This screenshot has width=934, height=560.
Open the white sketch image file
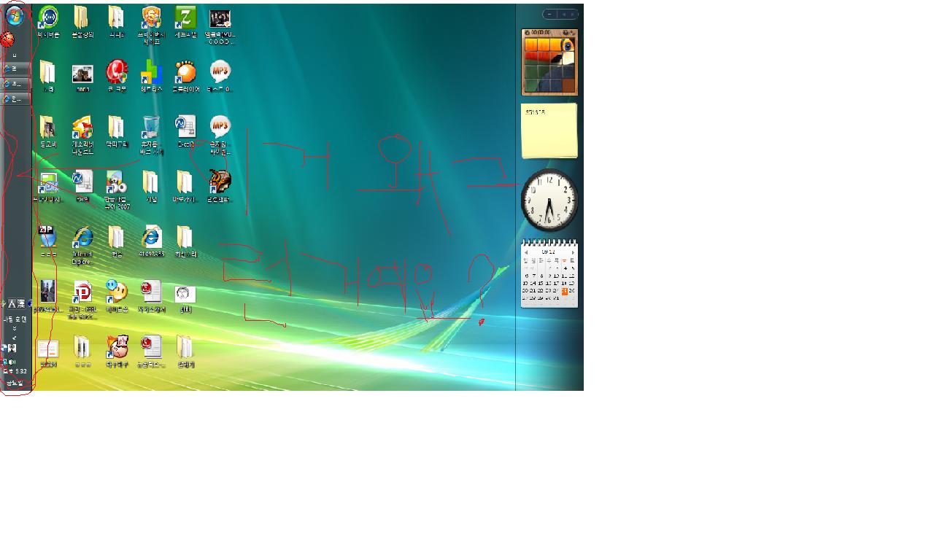tap(185, 294)
